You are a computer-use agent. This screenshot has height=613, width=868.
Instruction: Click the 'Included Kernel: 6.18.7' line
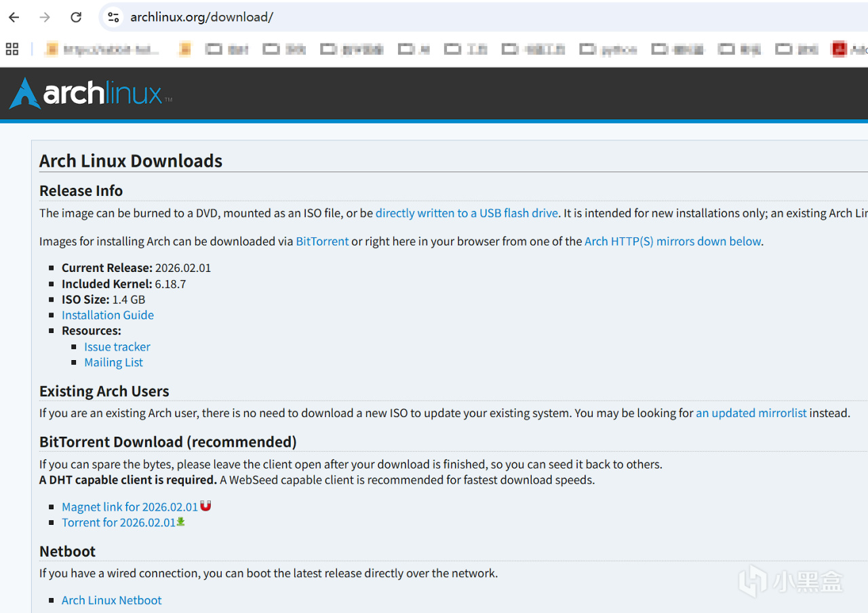tap(123, 283)
